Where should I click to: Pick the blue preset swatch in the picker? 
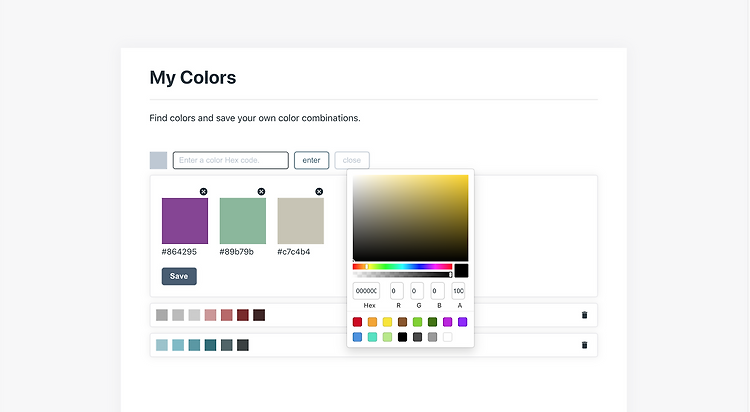[357, 337]
